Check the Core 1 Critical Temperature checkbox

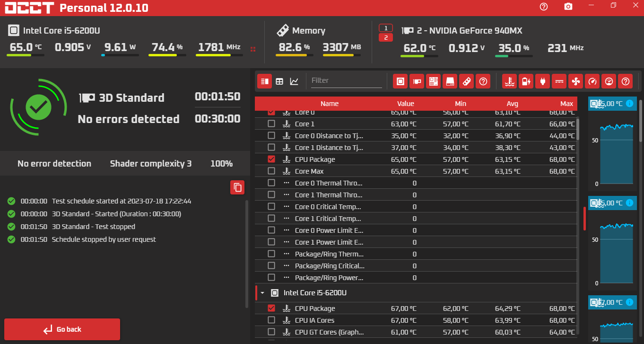coord(271,219)
